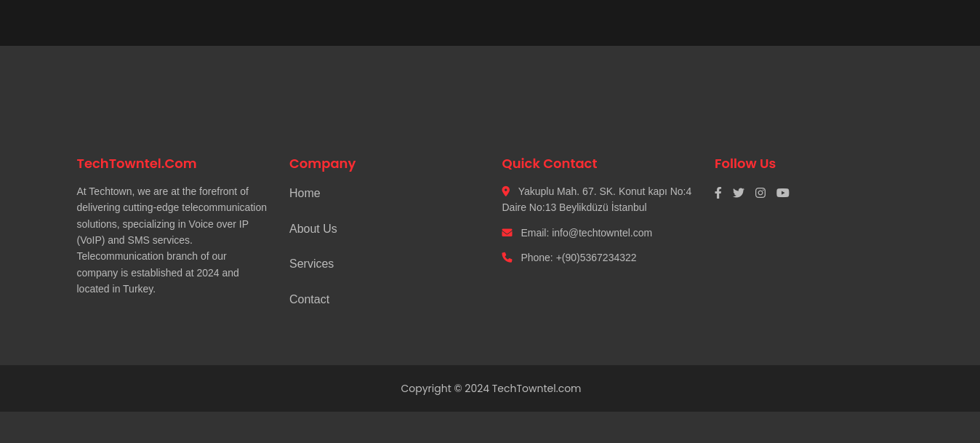Screen dimensions: 980x443
Task: Click the phone number +(90)5367234322
Action: (596, 258)
